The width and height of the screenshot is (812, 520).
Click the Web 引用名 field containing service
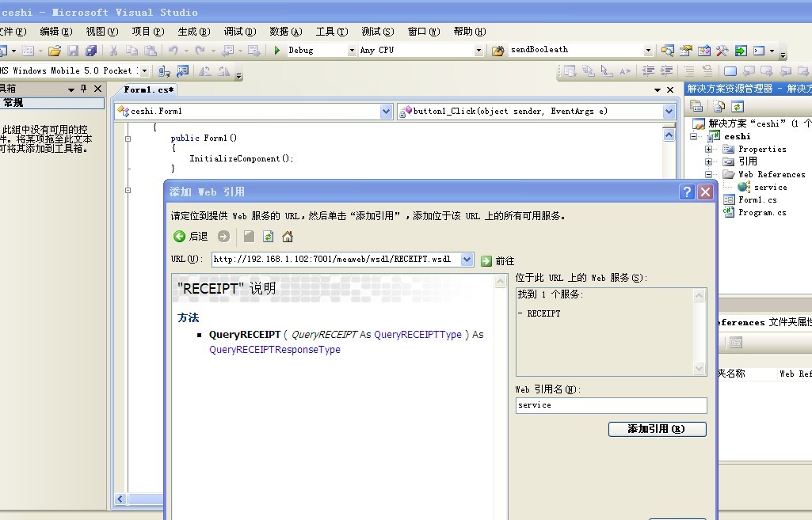611,405
